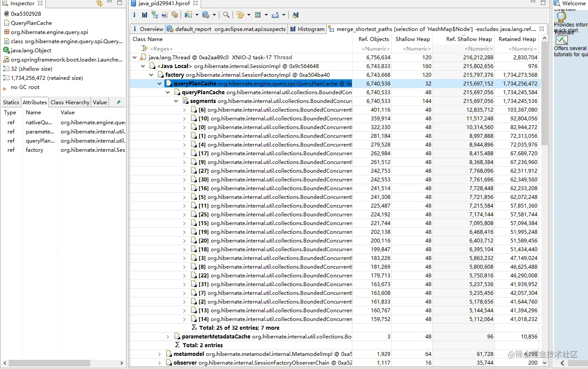Click the 1,734,256,472 (retained size) line
The width and height of the screenshot is (588, 369).
coord(47,78)
